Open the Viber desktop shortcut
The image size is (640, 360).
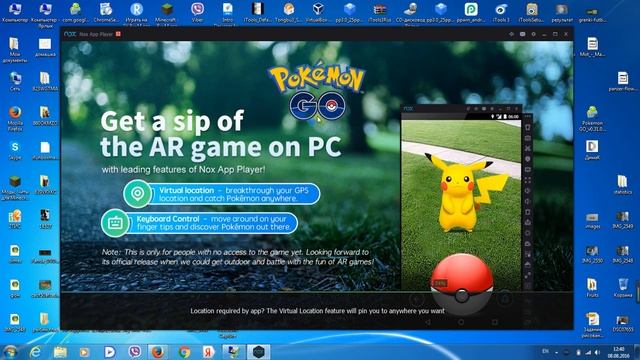pyautogui.click(x=198, y=12)
